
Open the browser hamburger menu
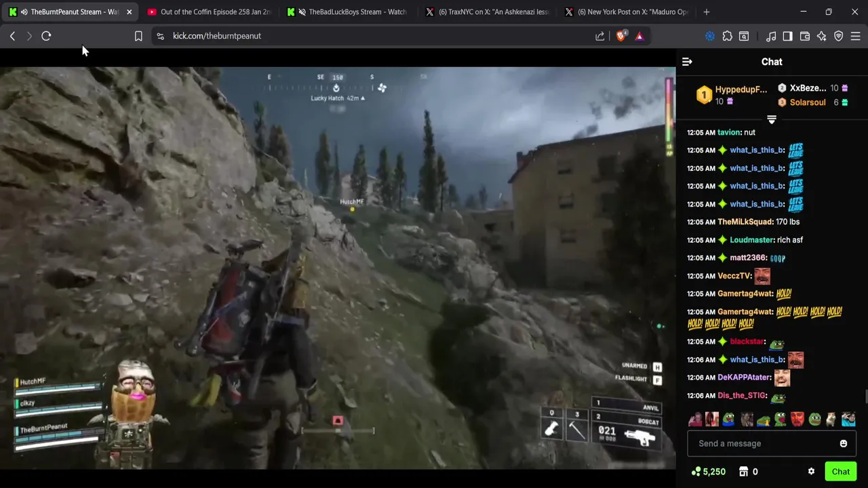click(x=856, y=36)
